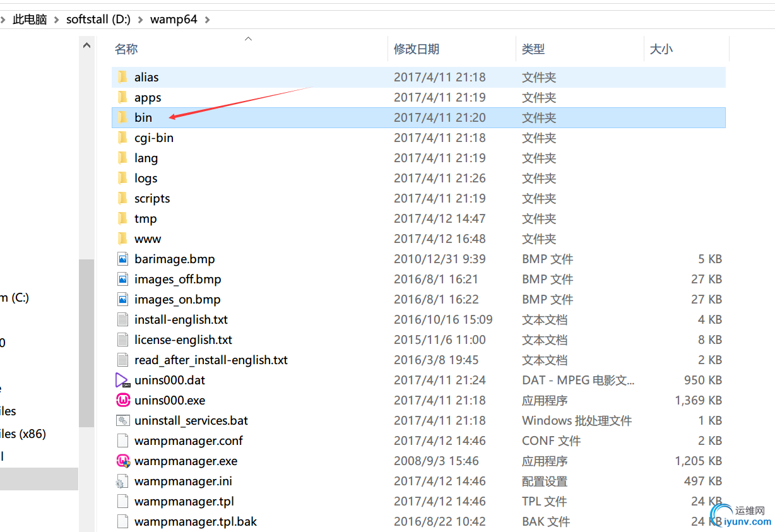The width and height of the screenshot is (775, 532).
Task: Click the "Windows 批处理文件" type cell
Action: coord(577,420)
